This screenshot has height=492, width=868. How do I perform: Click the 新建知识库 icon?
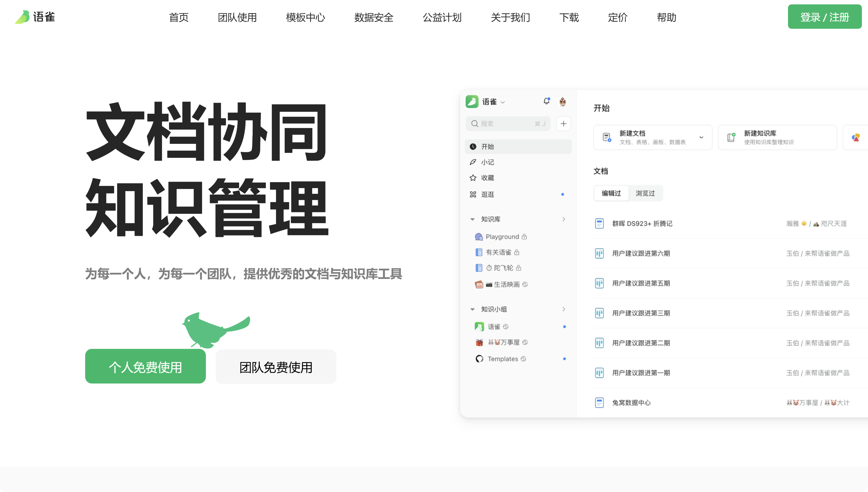pyautogui.click(x=731, y=137)
